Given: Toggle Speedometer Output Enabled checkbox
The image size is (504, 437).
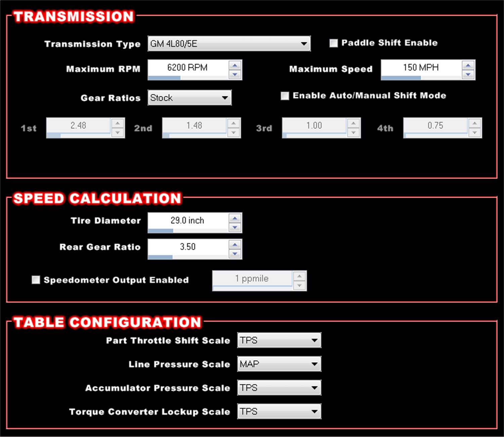Looking at the screenshot, I should [36, 280].
